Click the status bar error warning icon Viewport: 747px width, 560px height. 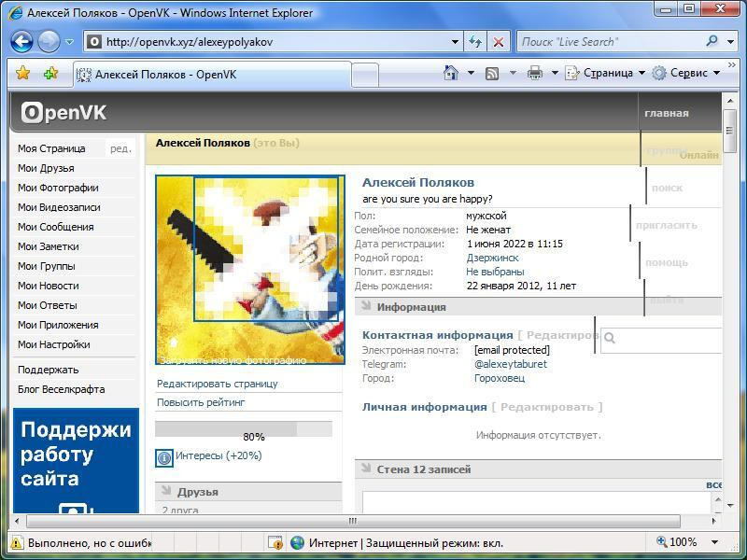[x=16, y=542]
